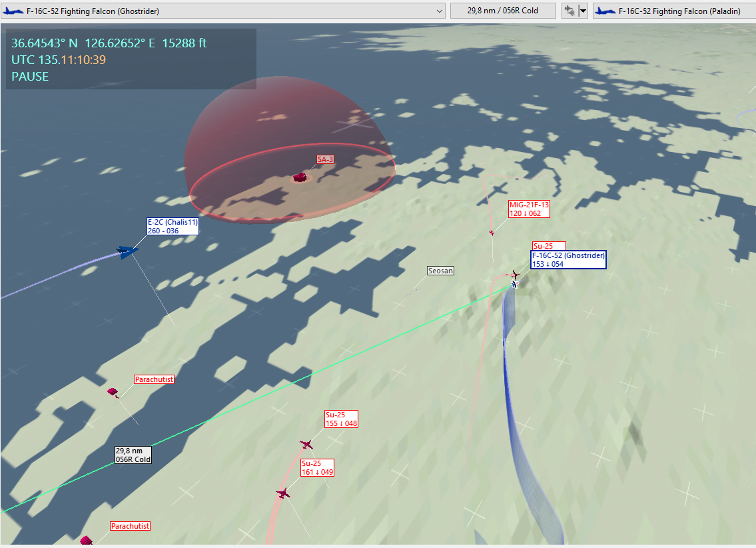This screenshot has width=756, height=548.
Task: Click the upper Parachutist label
Action: [154, 379]
